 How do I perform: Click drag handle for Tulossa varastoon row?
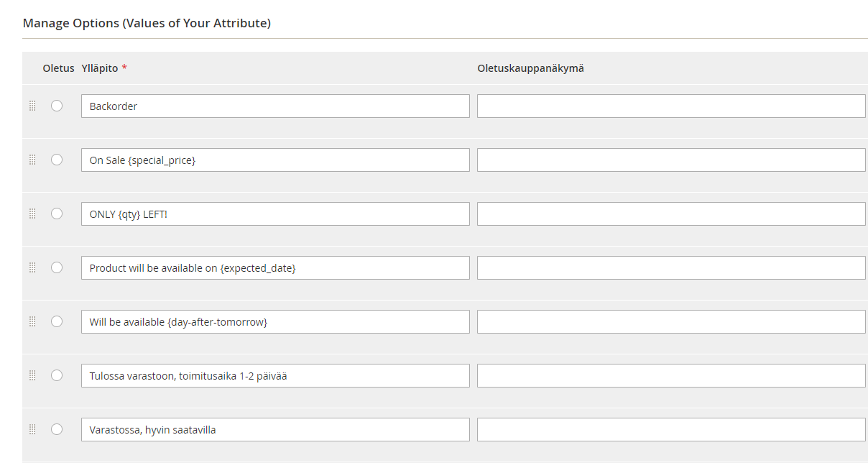pyautogui.click(x=32, y=375)
